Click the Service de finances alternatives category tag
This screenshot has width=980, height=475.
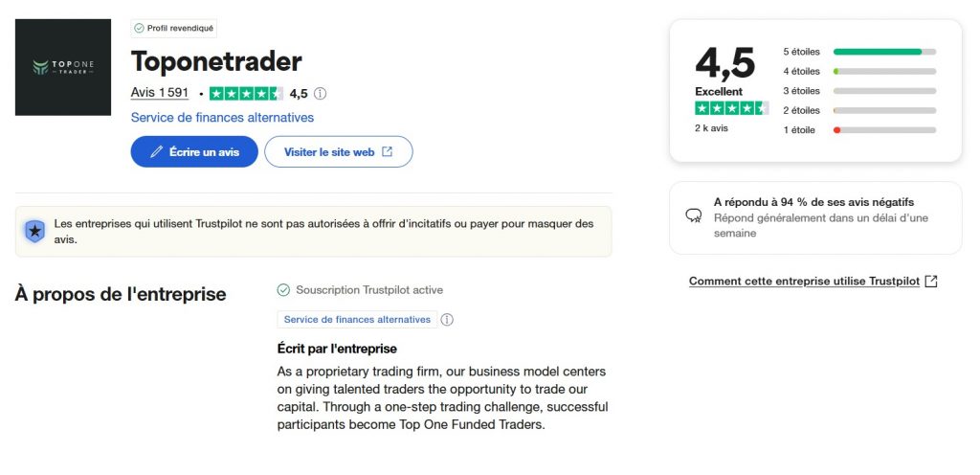pyautogui.click(x=357, y=320)
